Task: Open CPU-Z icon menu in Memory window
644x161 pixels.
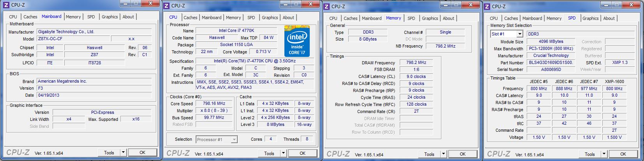Action: point(326,6)
